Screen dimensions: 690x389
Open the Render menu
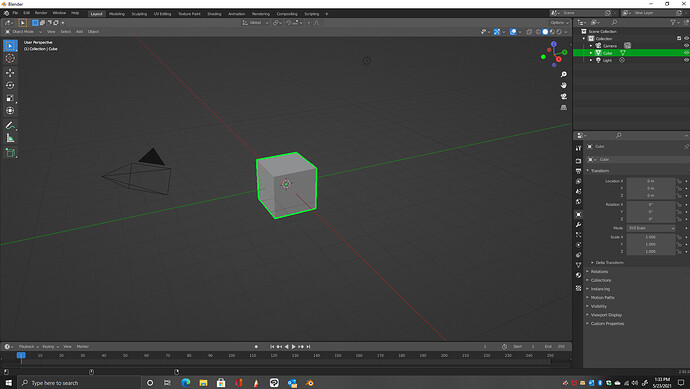tap(41, 13)
